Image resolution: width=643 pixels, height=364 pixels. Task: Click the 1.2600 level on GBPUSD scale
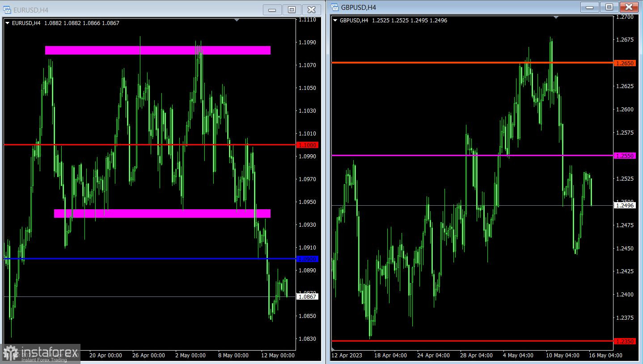tap(625, 110)
